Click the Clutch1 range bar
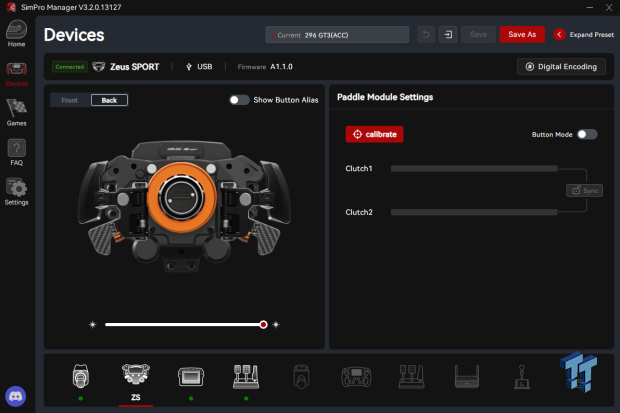The image size is (620, 413). coord(474,169)
